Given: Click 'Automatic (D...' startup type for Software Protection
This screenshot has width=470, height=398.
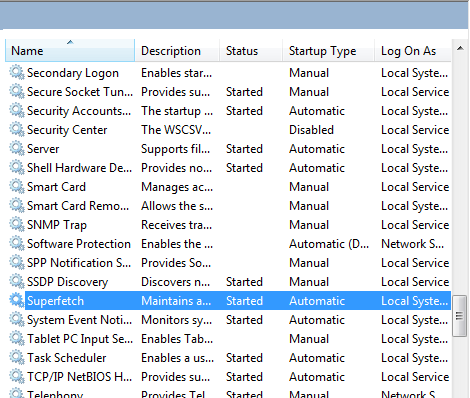Looking at the screenshot, I should (x=329, y=244).
